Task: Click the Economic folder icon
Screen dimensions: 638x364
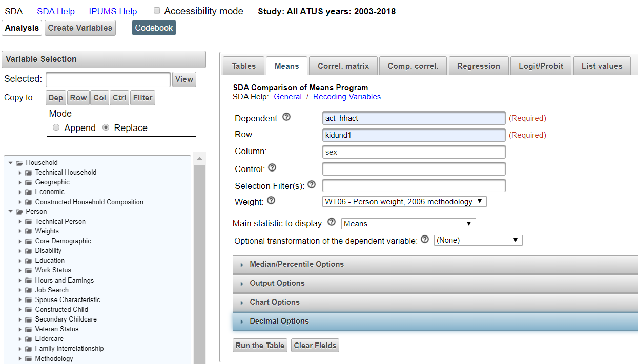Action: pos(29,192)
